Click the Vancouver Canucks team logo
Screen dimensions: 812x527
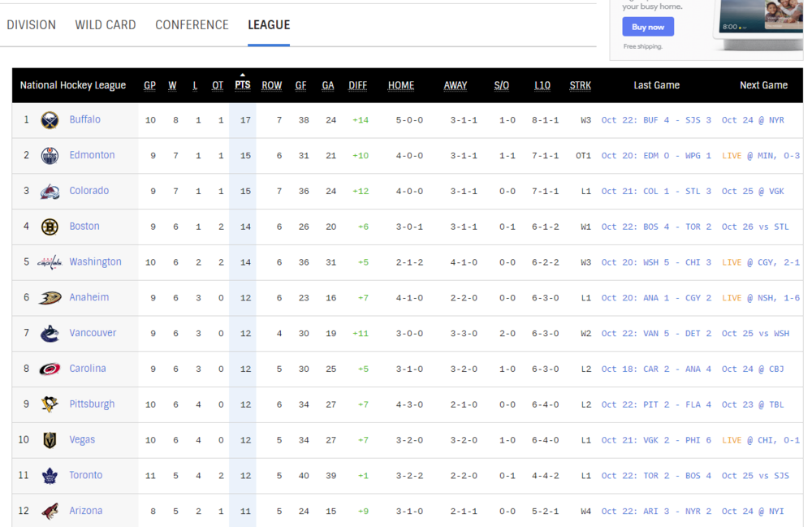(50, 334)
